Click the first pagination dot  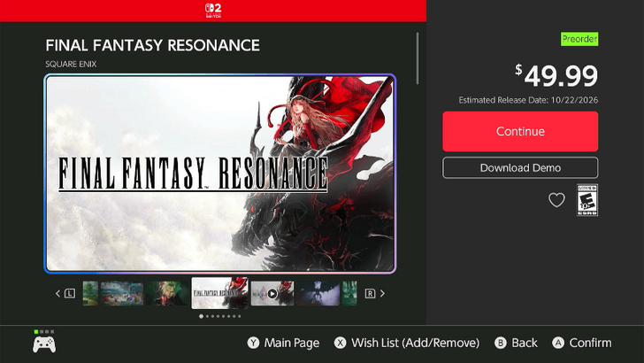pyautogui.click(x=202, y=316)
